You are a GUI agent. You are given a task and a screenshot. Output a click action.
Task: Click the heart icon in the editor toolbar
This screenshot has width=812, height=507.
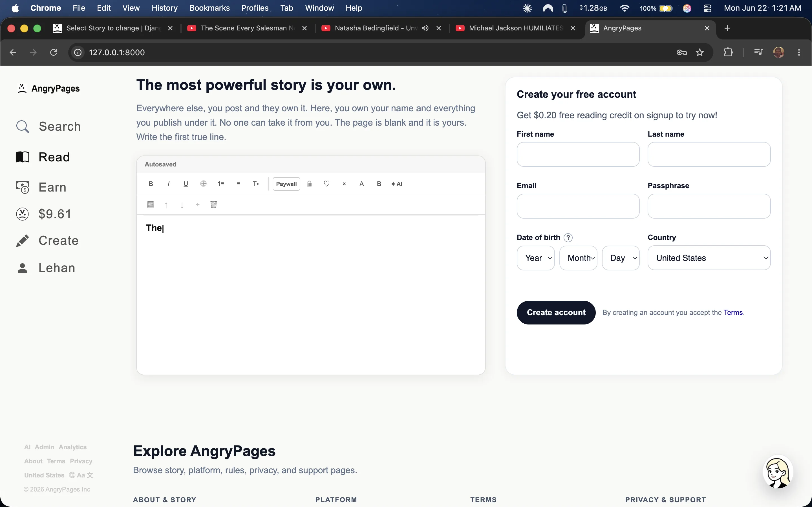326,184
